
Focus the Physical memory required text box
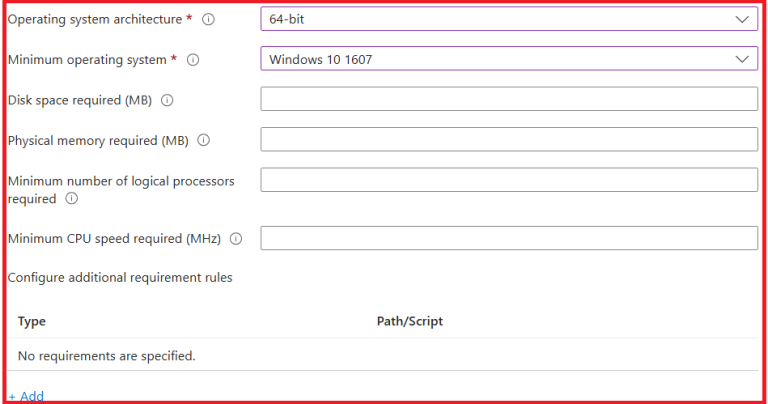point(508,139)
